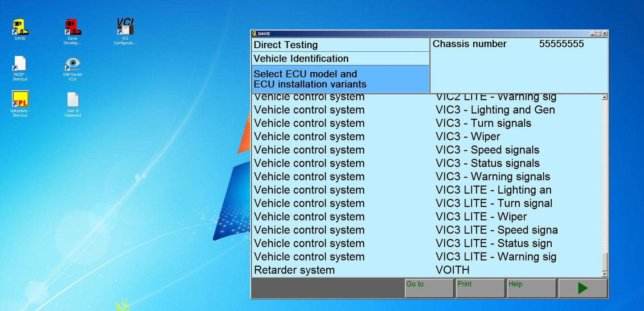Click the scrollbar down arrow
This screenshot has width=644, height=311.
point(605,273)
